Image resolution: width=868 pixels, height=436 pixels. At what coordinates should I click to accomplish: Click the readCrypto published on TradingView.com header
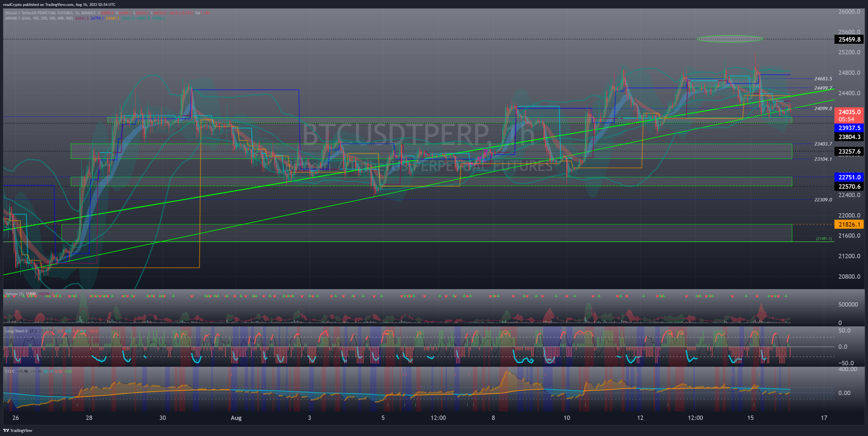click(x=59, y=4)
